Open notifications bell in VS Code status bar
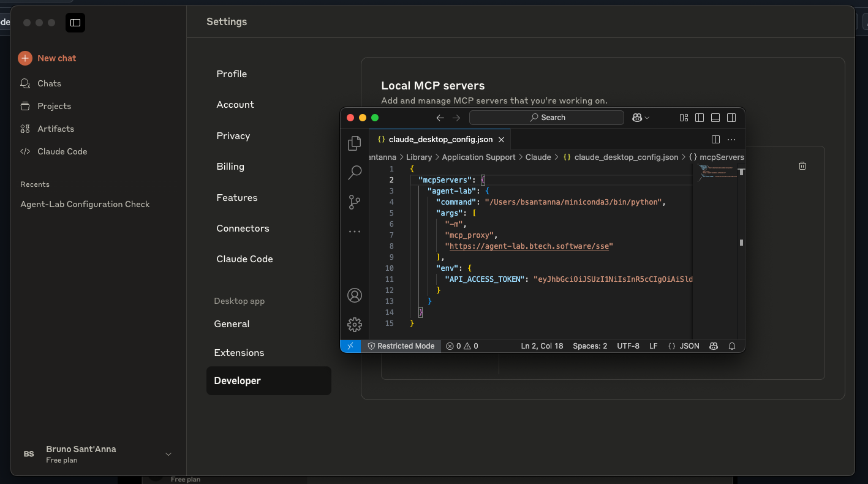868x484 pixels. click(732, 346)
